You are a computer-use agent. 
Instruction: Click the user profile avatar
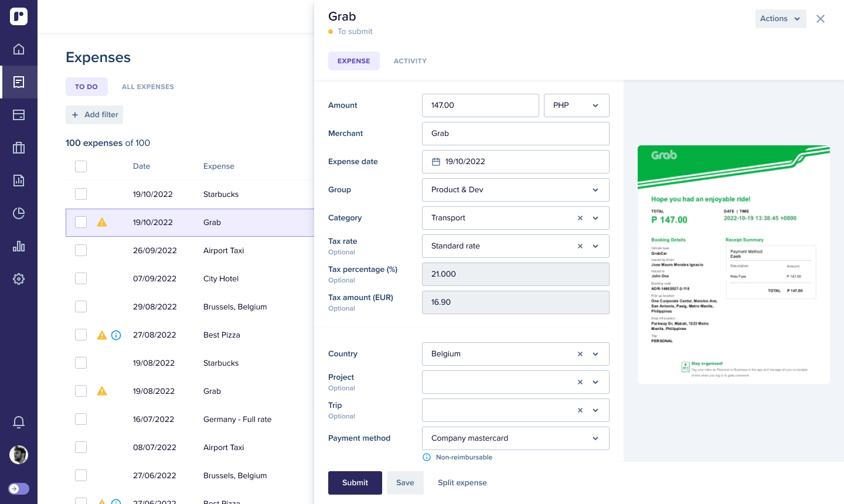[x=19, y=455]
